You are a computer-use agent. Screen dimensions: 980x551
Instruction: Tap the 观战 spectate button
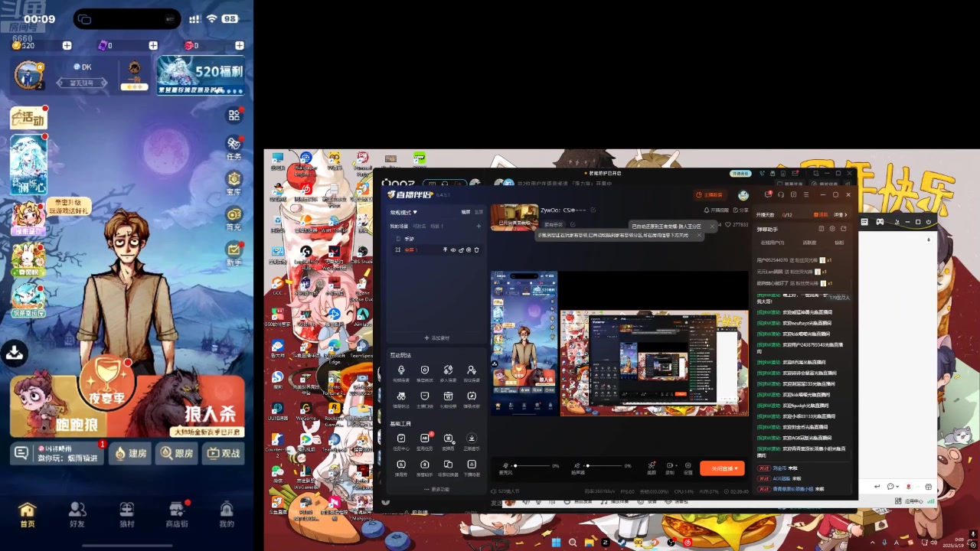(222, 453)
